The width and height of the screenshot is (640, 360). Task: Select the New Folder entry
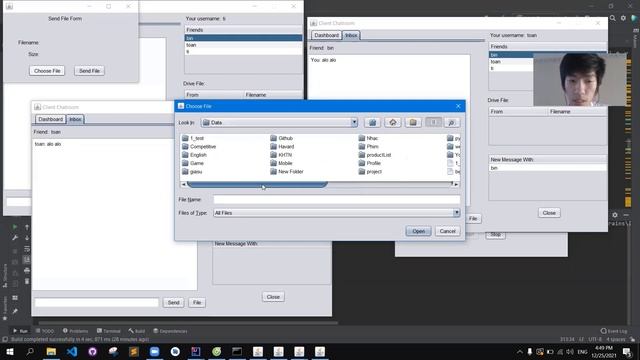coord(287,172)
